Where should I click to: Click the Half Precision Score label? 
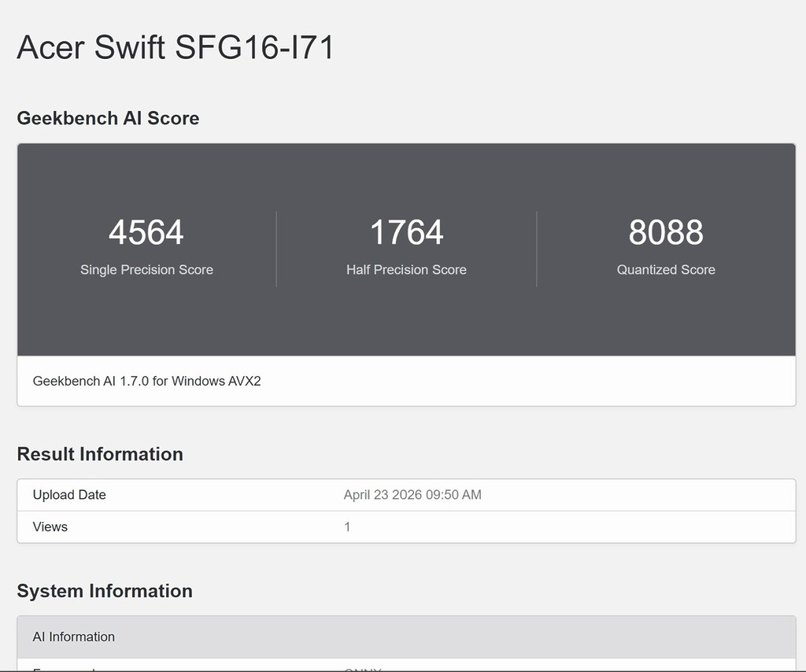pos(407,270)
